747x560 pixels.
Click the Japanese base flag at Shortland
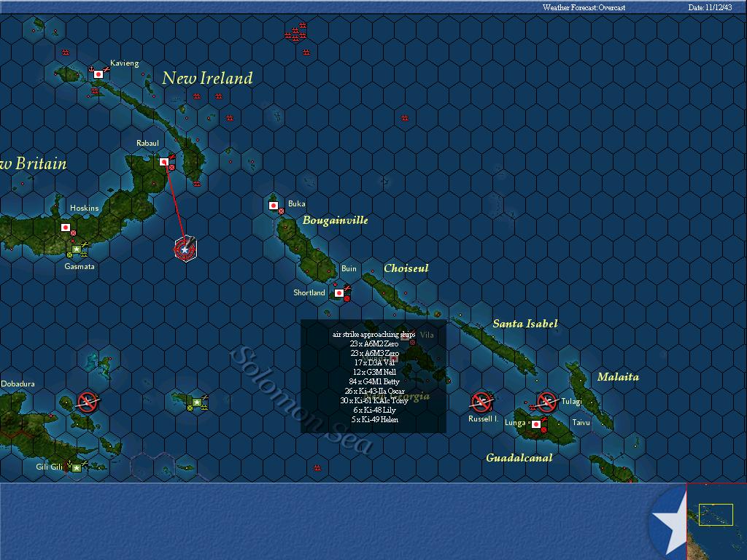[x=339, y=293]
